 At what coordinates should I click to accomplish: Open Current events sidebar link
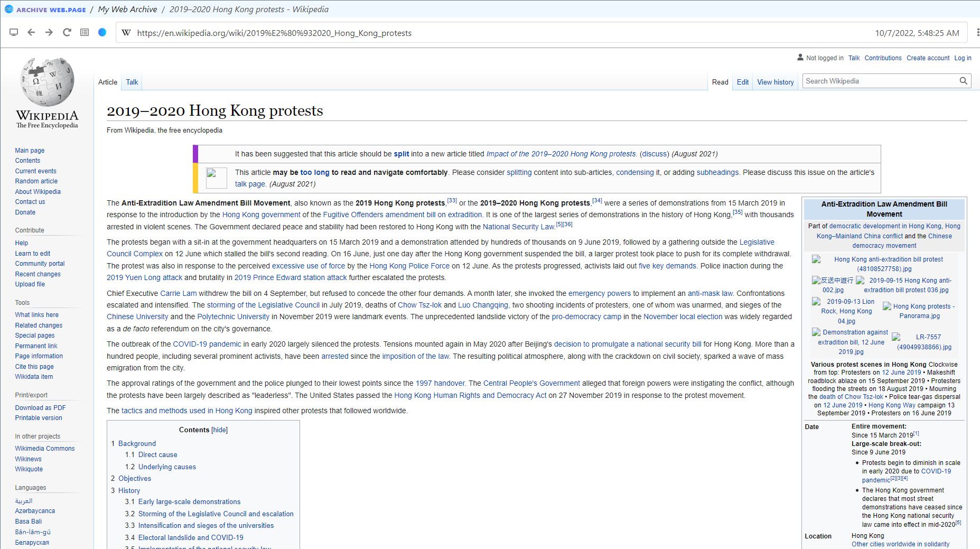(36, 171)
